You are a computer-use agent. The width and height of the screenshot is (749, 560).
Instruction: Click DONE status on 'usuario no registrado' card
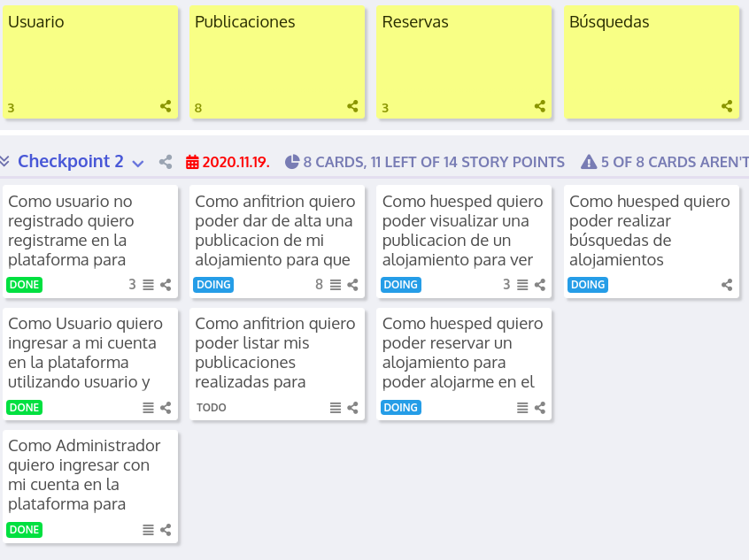tap(25, 285)
